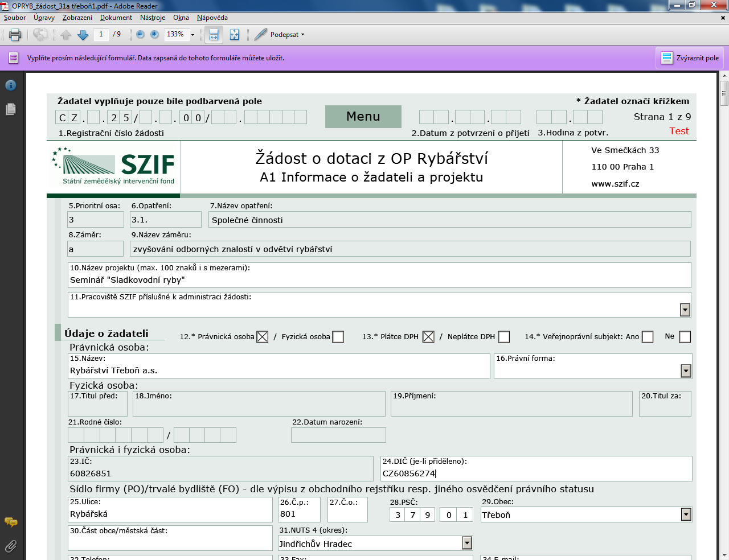Click the Print icon in toolbar
729x560 pixels.
tap(15, 35)
